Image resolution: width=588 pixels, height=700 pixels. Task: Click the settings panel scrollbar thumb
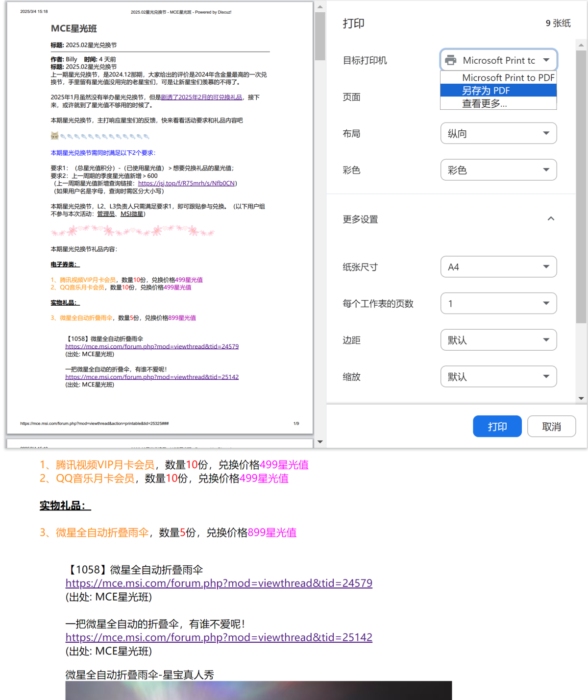[x=581, y=187]
